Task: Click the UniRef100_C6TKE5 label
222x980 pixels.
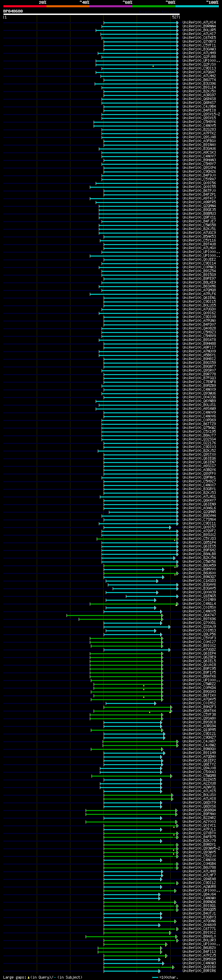Action: (199, 38)
